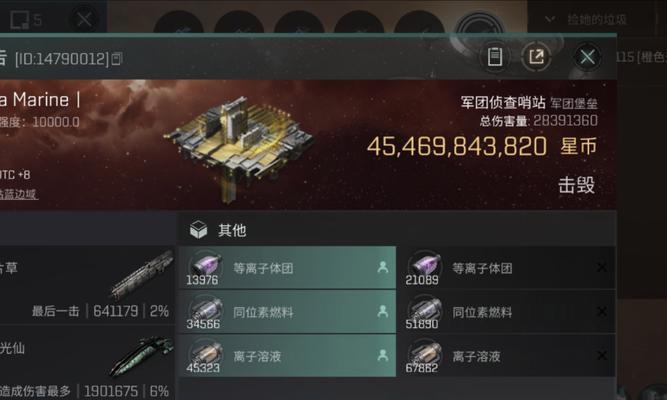The height and width of the screenshot is (400, 667).
Task: Collapse the 其他 items section header
Action: 396,230
